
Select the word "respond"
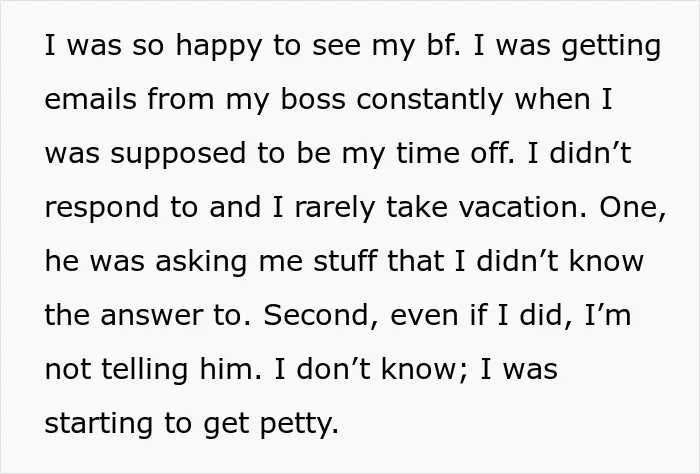point(102,208)
